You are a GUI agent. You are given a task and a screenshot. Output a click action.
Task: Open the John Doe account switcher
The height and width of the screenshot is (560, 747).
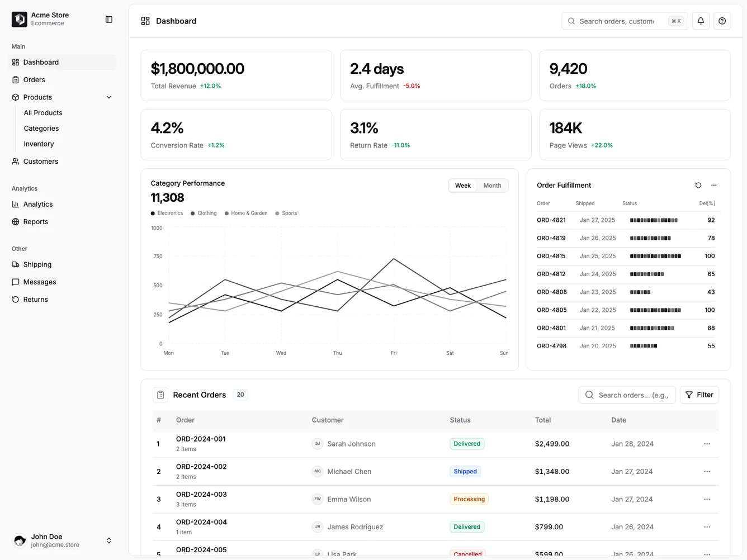pyautogui.click(x=108, y=540)
